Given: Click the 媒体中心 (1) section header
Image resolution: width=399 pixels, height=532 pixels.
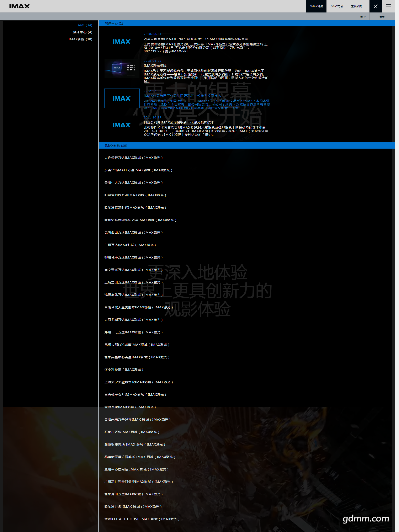Looking at the screenshot, I should pos(246,23).
